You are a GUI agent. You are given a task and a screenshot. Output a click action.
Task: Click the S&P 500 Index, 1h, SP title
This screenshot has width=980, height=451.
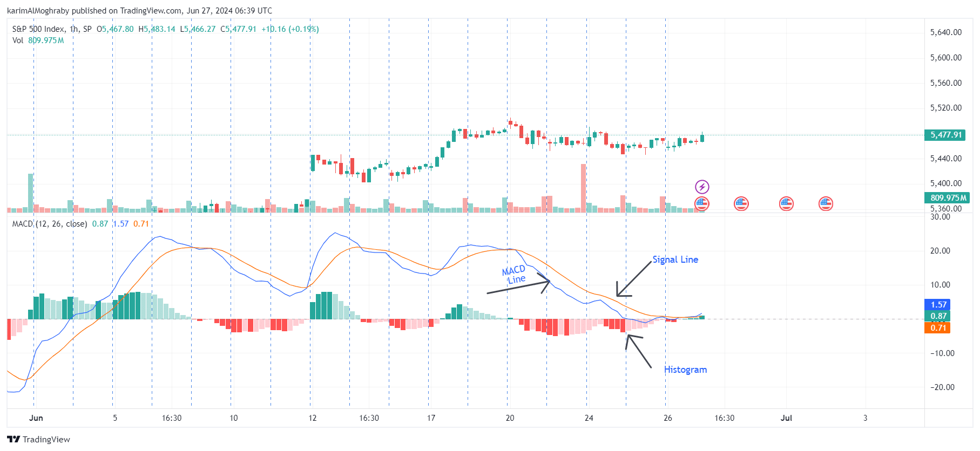[x=52, y=29]
